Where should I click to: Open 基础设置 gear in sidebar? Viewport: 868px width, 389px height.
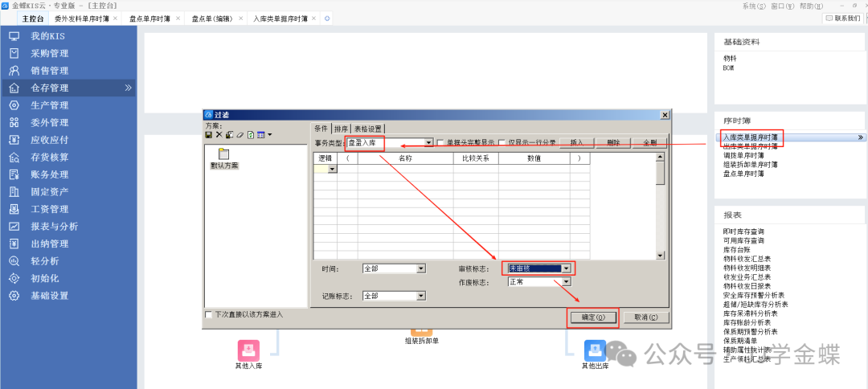coord(14,296)
